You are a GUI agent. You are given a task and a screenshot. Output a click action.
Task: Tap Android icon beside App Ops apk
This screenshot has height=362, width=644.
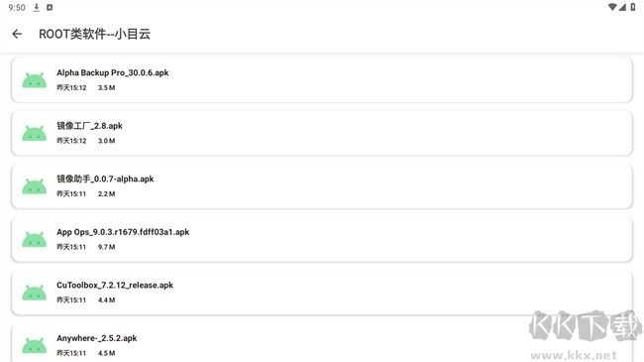click(x=34, y=239)
